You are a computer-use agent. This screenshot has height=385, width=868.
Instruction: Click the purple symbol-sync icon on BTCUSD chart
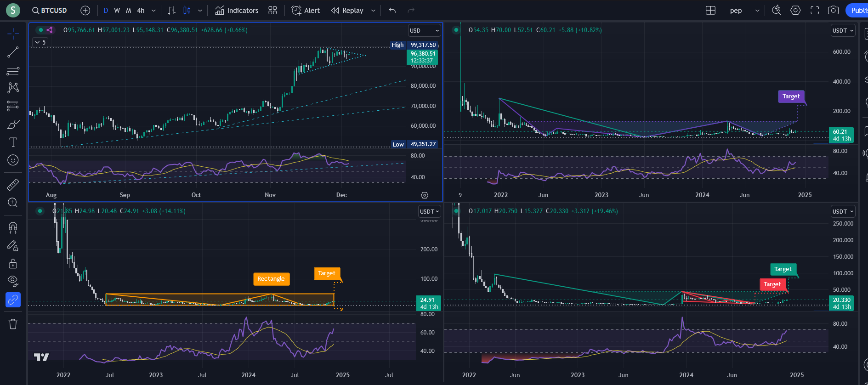tap(50, 30)
